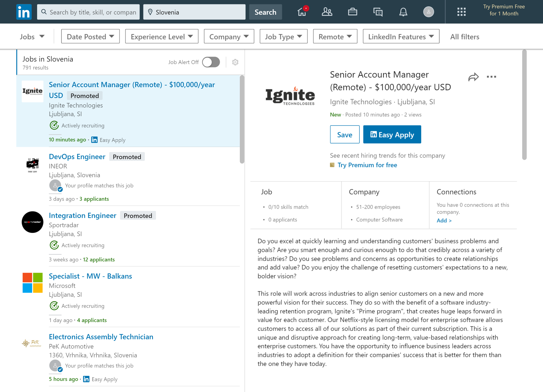Open the Notifications bell icon
The height and width of the screenshot is (392, 543).
coord(403,12)
